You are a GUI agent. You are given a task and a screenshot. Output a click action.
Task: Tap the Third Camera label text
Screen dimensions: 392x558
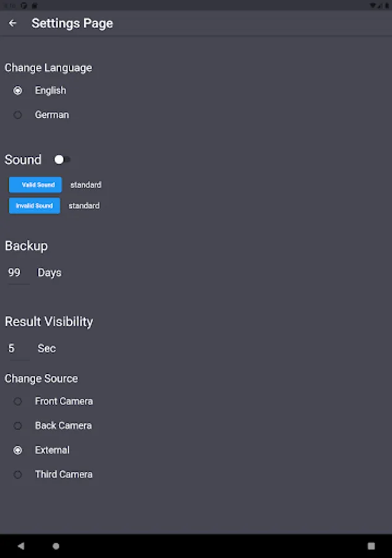(64, 474)
